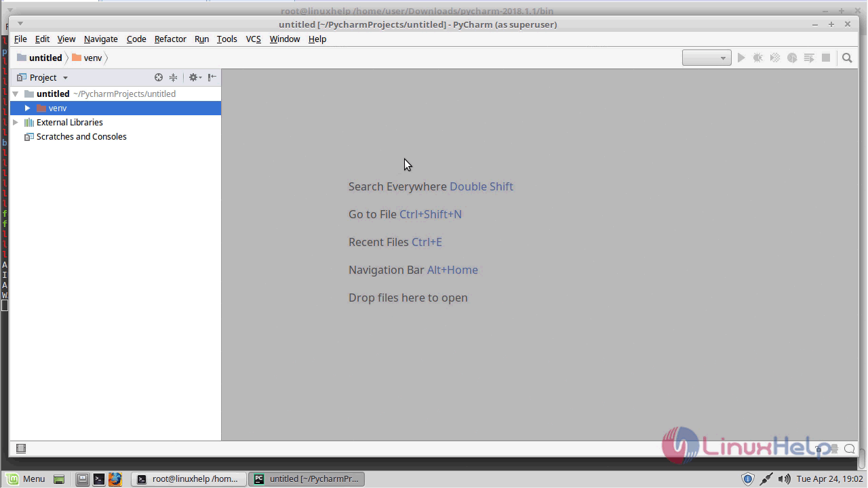The width and height of the screenshot is (868, 488).
Task: Open the Help menu
Action: [317, 39]
